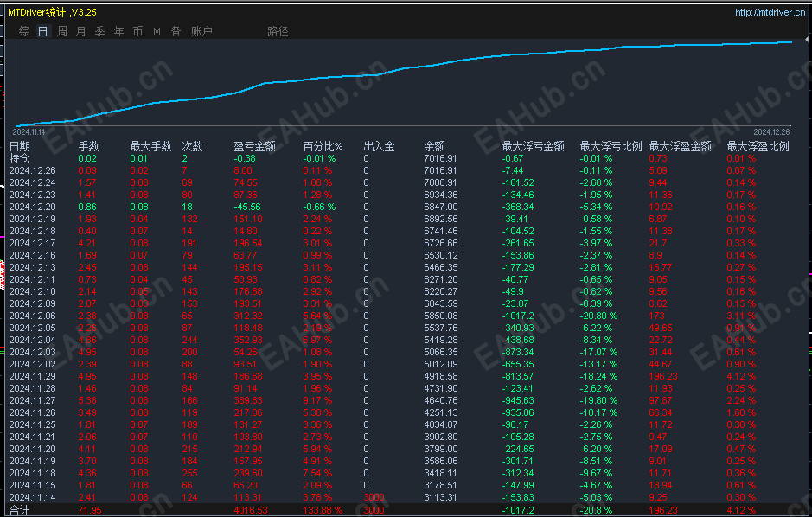
Task: Click the 最大浮亏金额 column header
Action: [x=533, y=146]
